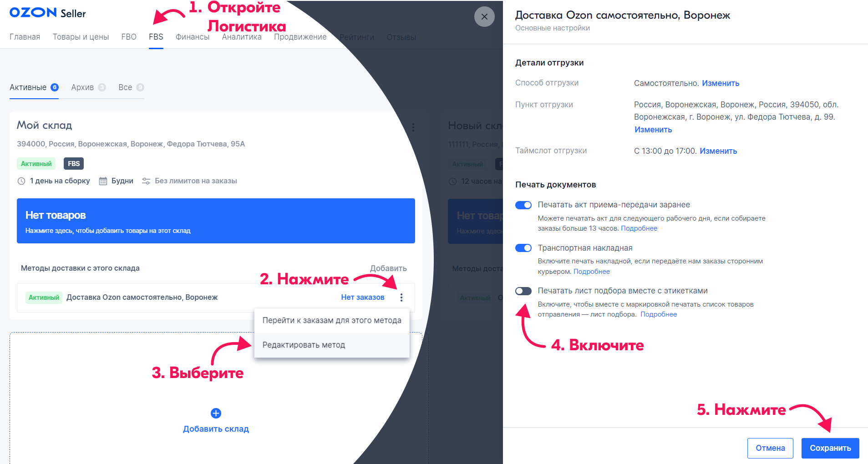The height and width of the screenshot is (464, 868).
Task: Select Редактировать метод from the menu
Action: click(304, 345)
